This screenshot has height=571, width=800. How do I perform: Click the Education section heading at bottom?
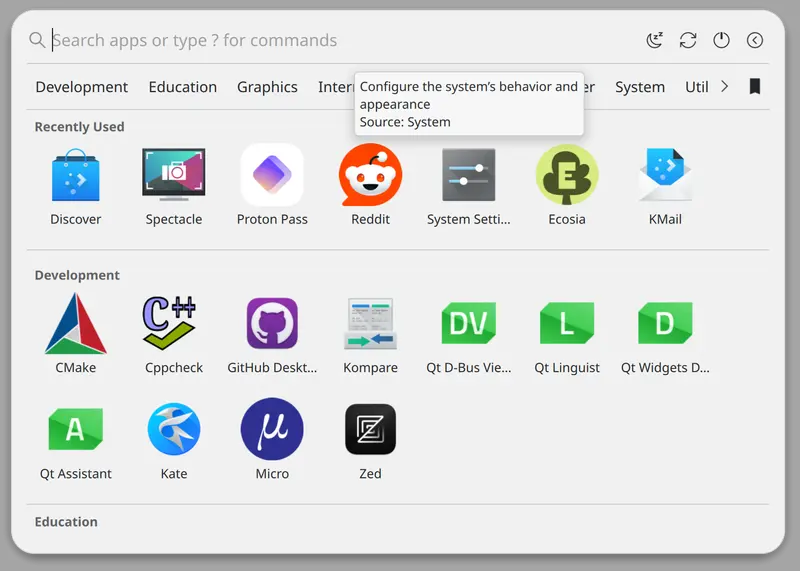66,522
